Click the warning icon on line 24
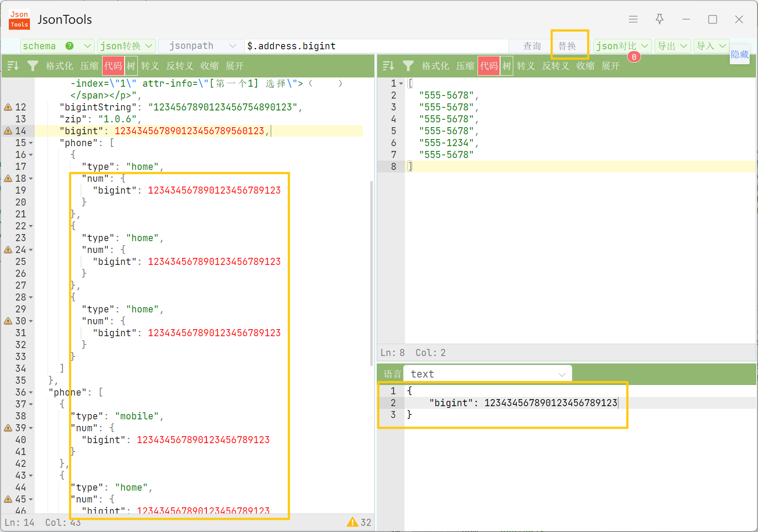 tap(8, 249)
